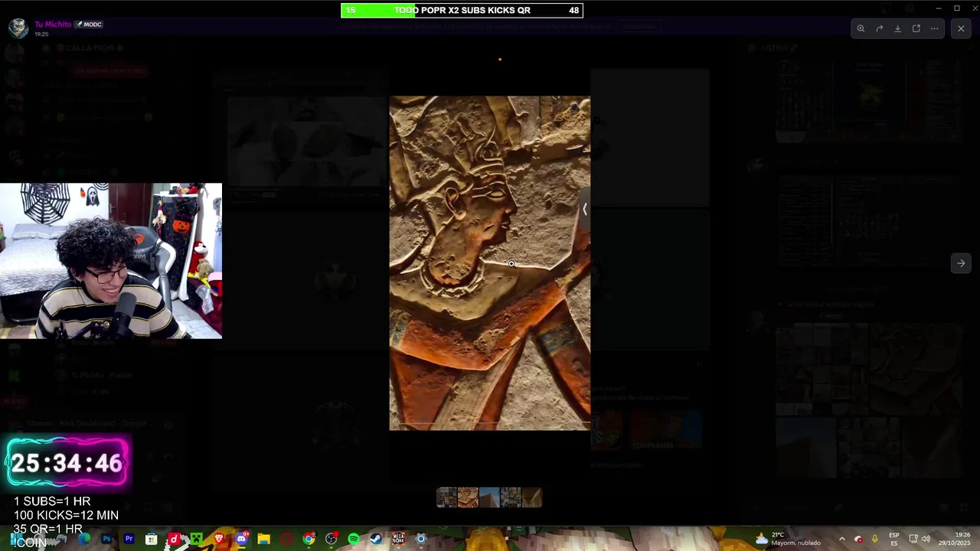Open Discord from the taskbar
Viewport: 980px width, 551px height.
241,540
